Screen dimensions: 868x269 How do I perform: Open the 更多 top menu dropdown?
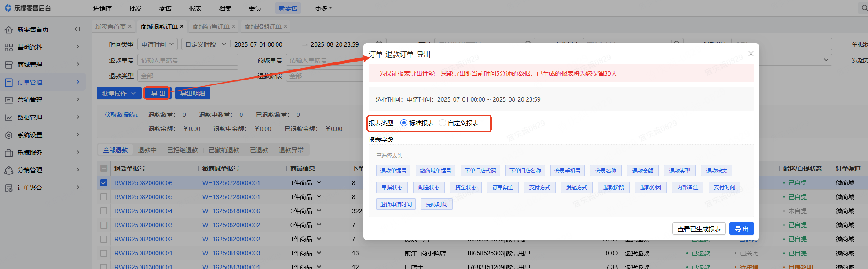(x=323, y=8)
